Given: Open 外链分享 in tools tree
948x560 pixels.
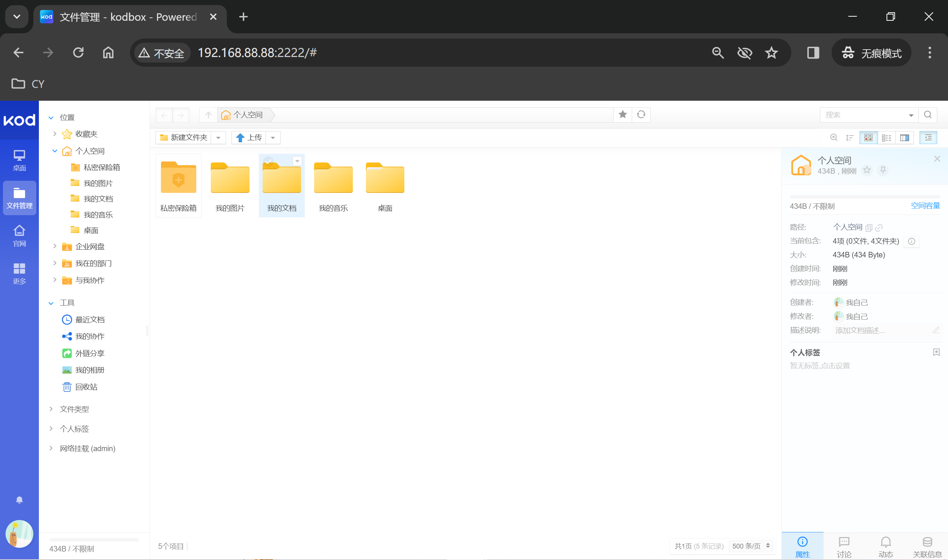Looking at the screenshot, I should 83,353.
